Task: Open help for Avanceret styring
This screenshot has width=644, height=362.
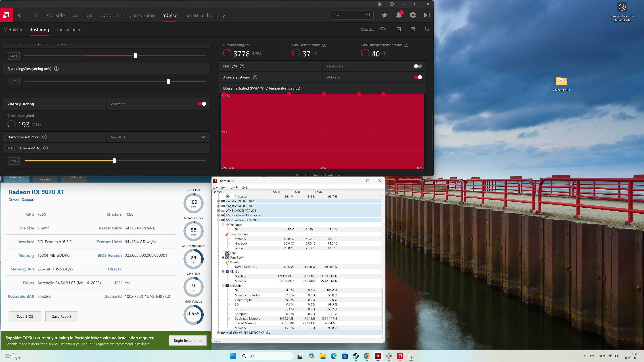Action: (255, 77)
